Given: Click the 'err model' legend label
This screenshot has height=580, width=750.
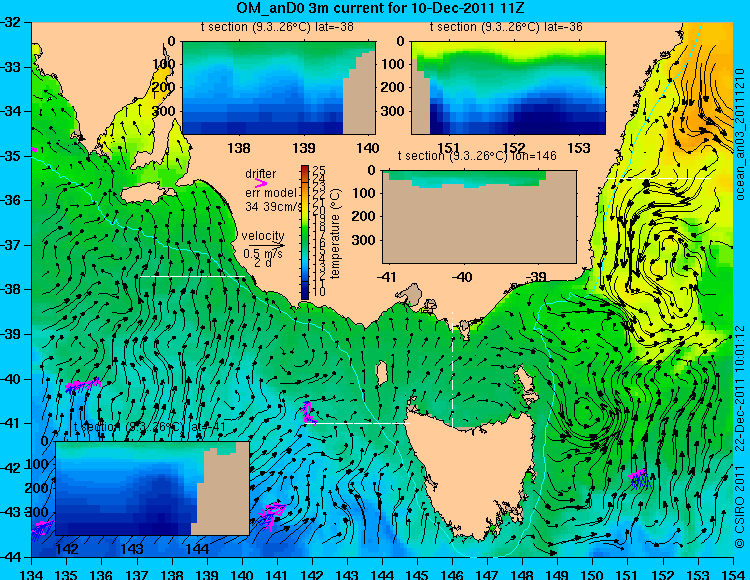Looking at the screenshot, I should pyautogui.click(x=271, y=193).
